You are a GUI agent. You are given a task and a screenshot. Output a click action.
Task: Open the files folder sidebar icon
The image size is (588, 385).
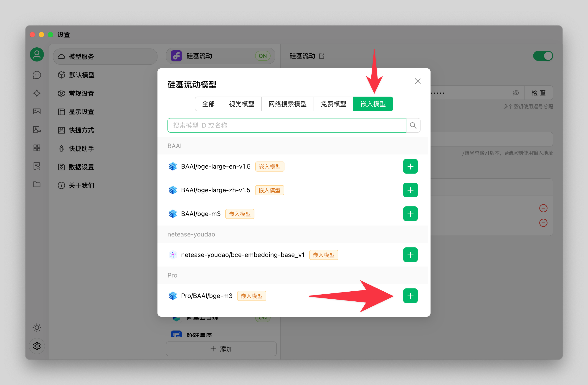pyautogui.click(x=37, y=184)
